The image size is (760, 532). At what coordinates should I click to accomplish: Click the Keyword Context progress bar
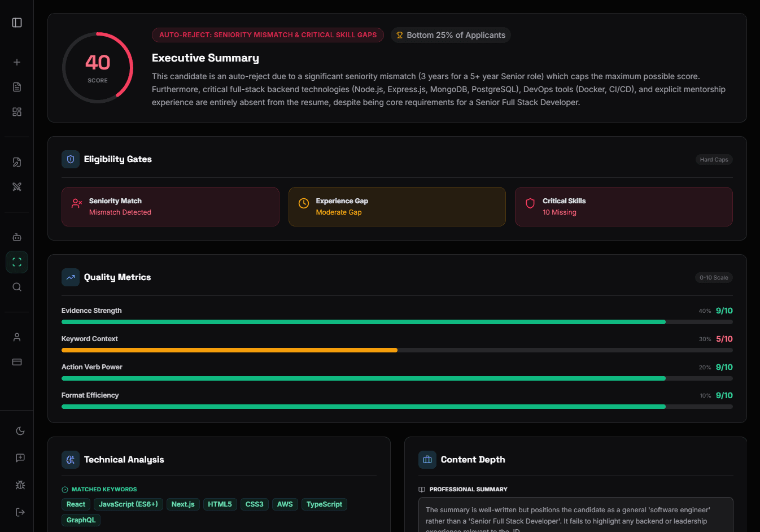396,350
